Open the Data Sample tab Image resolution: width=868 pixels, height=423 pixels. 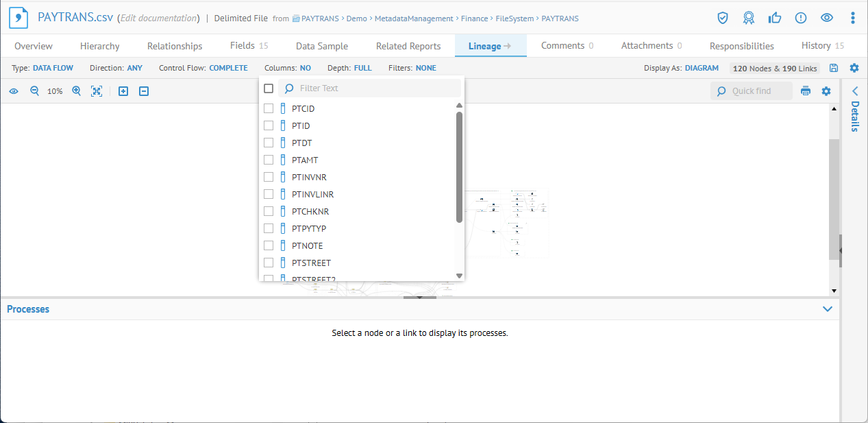[321, 46]
